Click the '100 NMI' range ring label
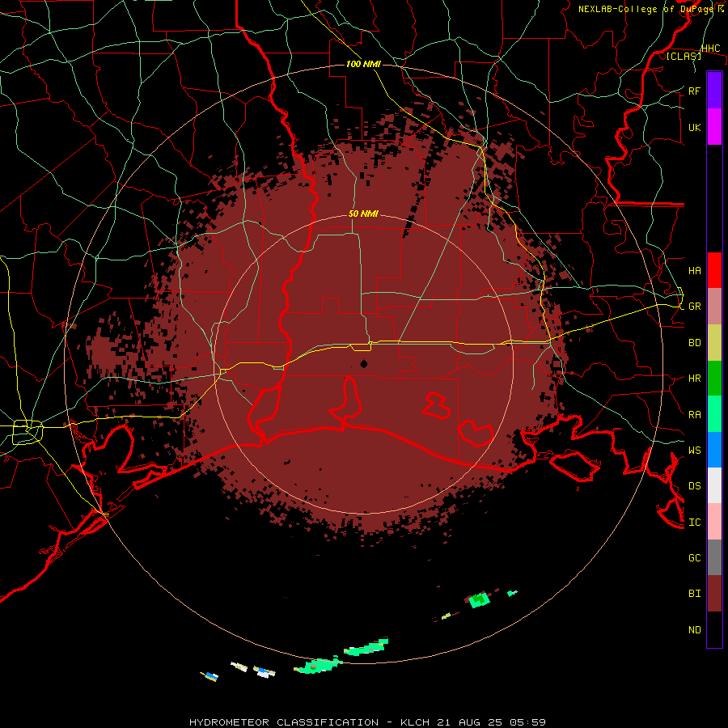728x728 pixels. [363, 64]
